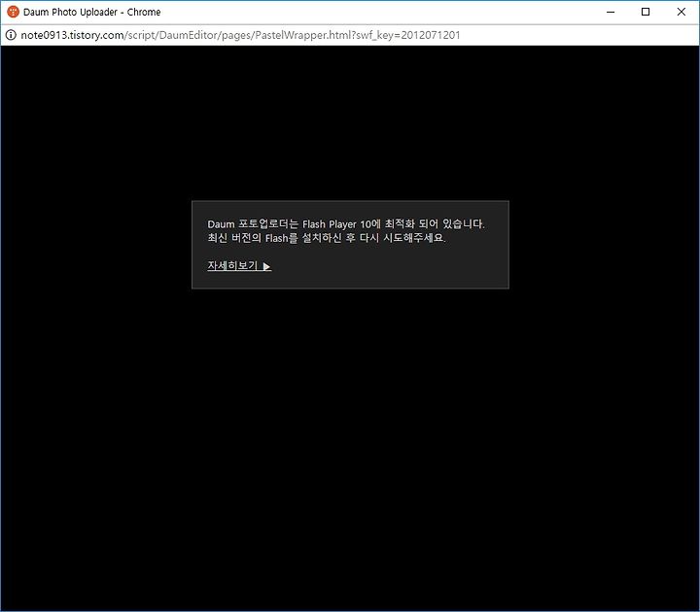Viewport: 700px width, 612px height.
Task: Minimize the Daum Photo Uploader window
Action: pyautogui.click(x=611, y=12)
